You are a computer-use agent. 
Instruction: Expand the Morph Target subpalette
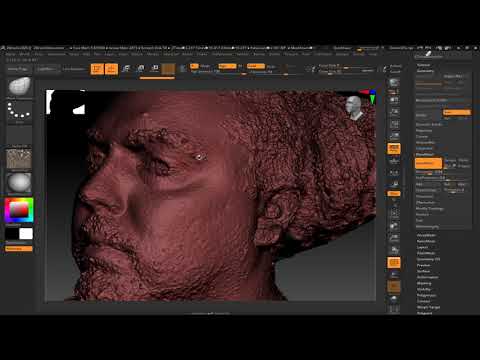[428, 307]
